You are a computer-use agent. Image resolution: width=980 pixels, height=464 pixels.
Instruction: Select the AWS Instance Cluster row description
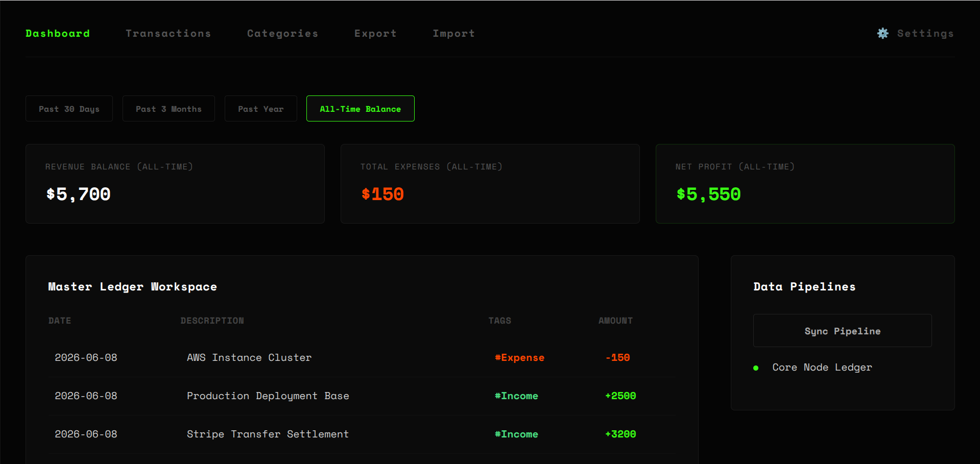(x=249, y=358)
